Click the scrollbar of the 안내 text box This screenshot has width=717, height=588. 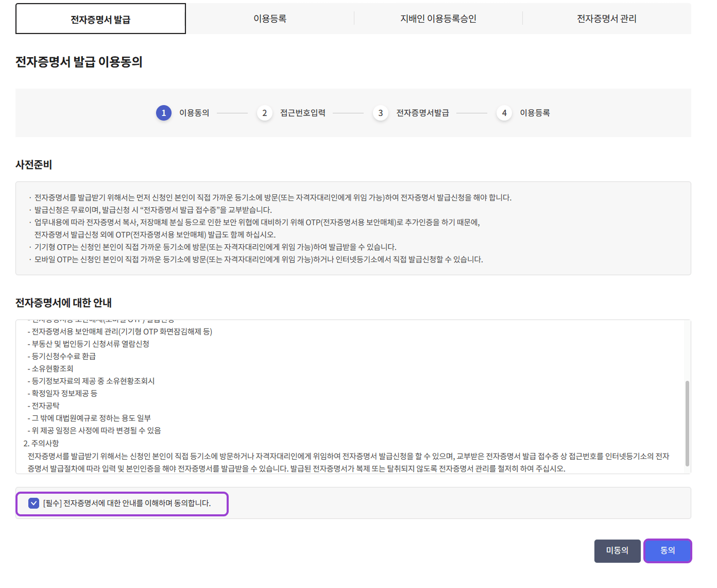tap(687, 423)
